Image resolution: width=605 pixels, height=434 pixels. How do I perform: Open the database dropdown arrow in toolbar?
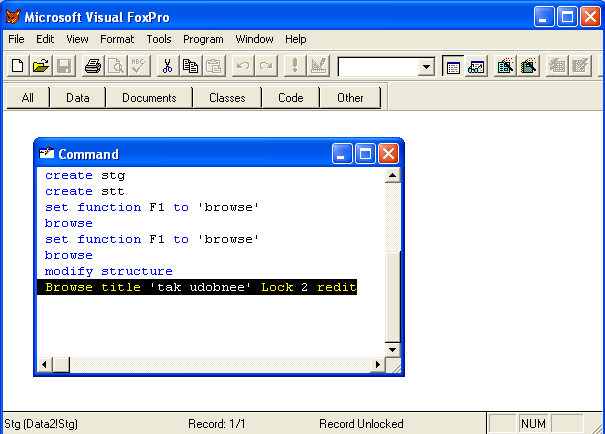[x=426, y=67]
